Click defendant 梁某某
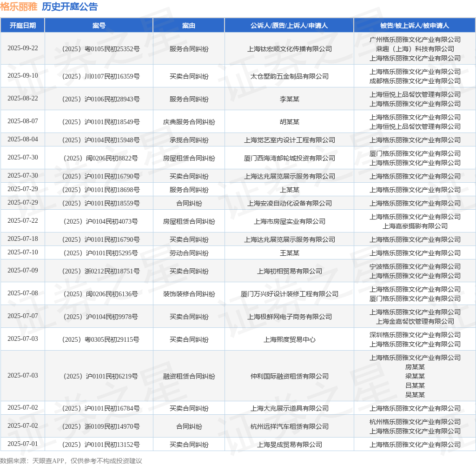Viewport: 476px width, 465px height. pos(415,376)
